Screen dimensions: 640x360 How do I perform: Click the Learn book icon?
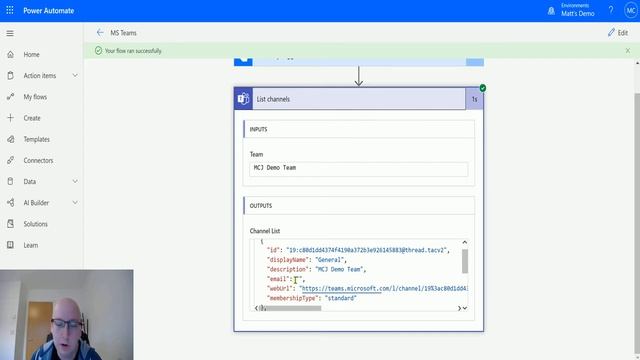(11, 245)
